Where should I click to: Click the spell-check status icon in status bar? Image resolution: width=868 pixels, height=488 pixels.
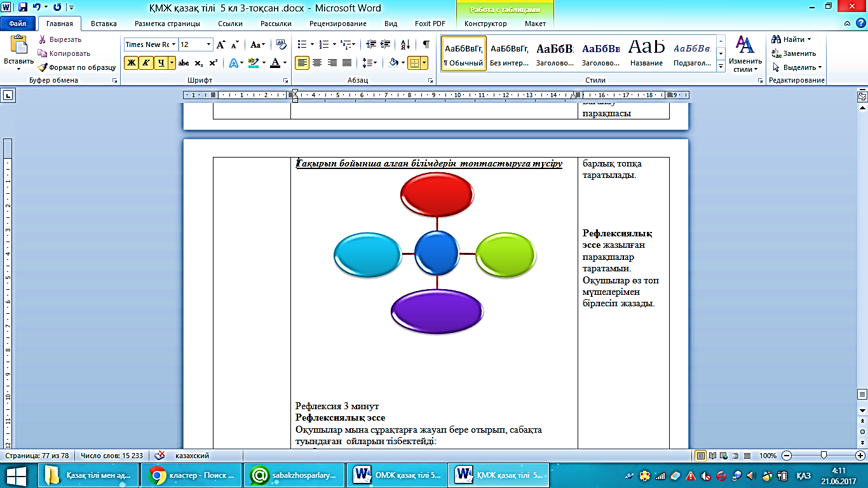[160, 456]
